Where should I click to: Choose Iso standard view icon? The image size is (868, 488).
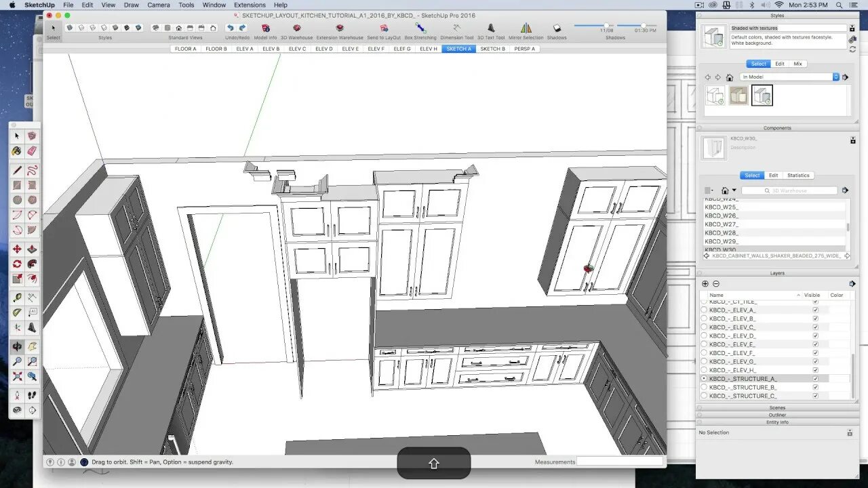(155, 28)
